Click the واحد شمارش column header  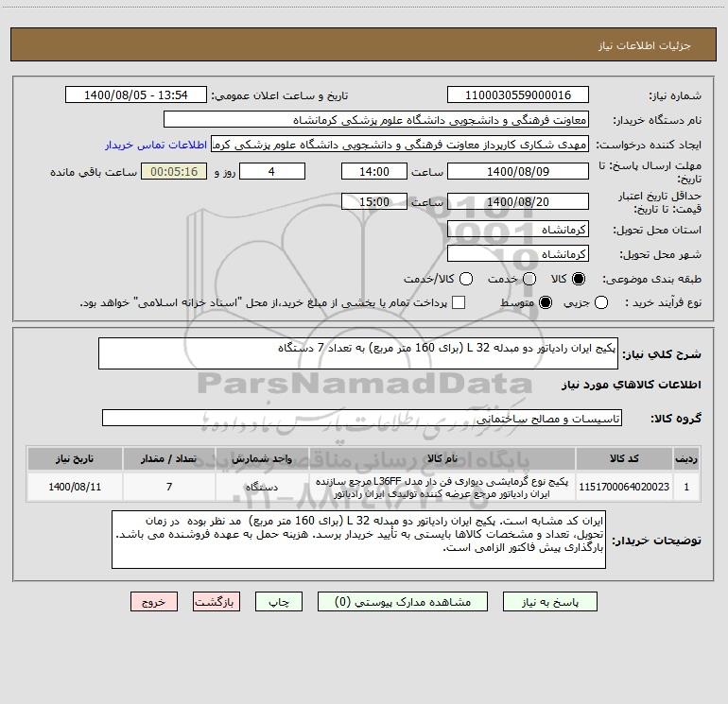coord(262,459)
